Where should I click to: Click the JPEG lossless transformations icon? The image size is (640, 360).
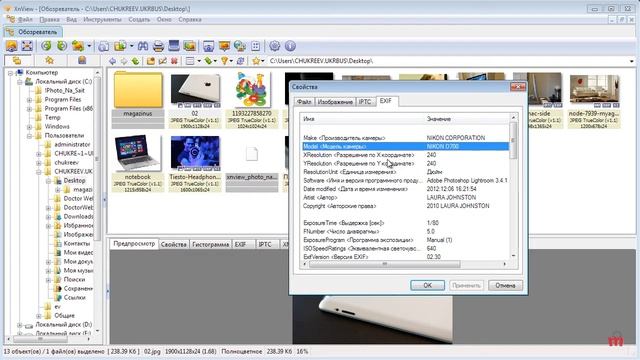pos(78,46)
